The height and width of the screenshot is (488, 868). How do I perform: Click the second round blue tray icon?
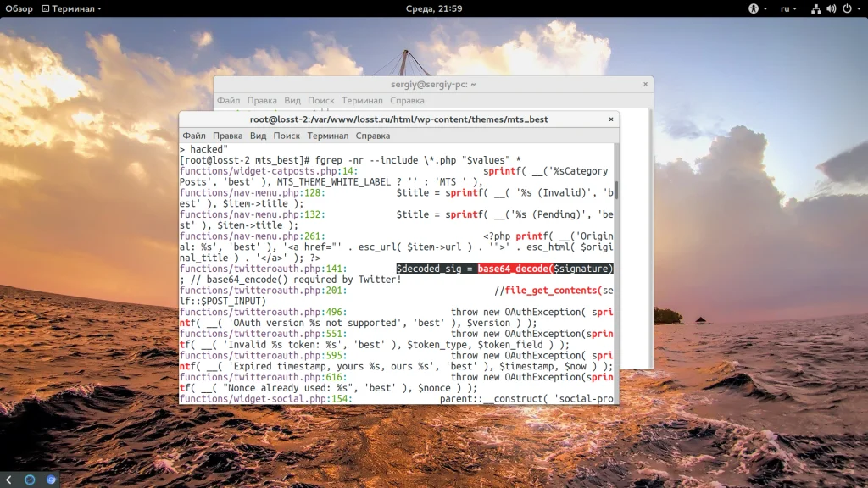click(51, 480)
